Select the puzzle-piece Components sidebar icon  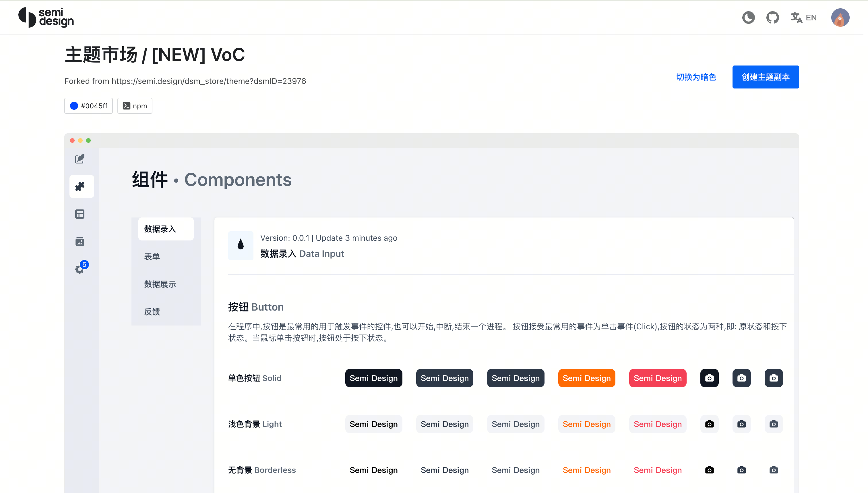(82, 186)
